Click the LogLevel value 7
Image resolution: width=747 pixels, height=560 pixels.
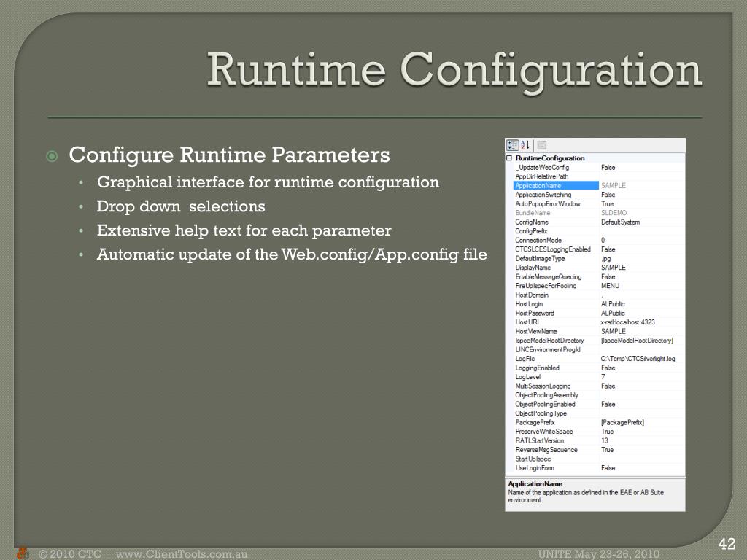(603, 377)
